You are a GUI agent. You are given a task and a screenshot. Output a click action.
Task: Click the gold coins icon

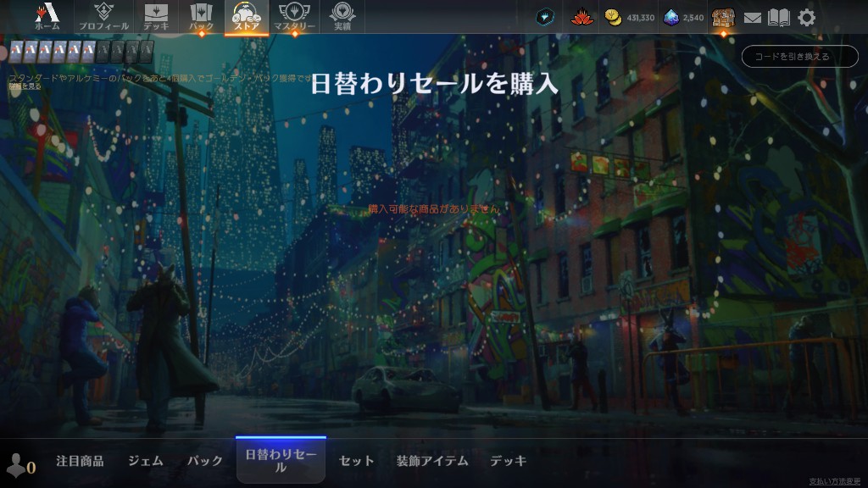pos(612,18)
